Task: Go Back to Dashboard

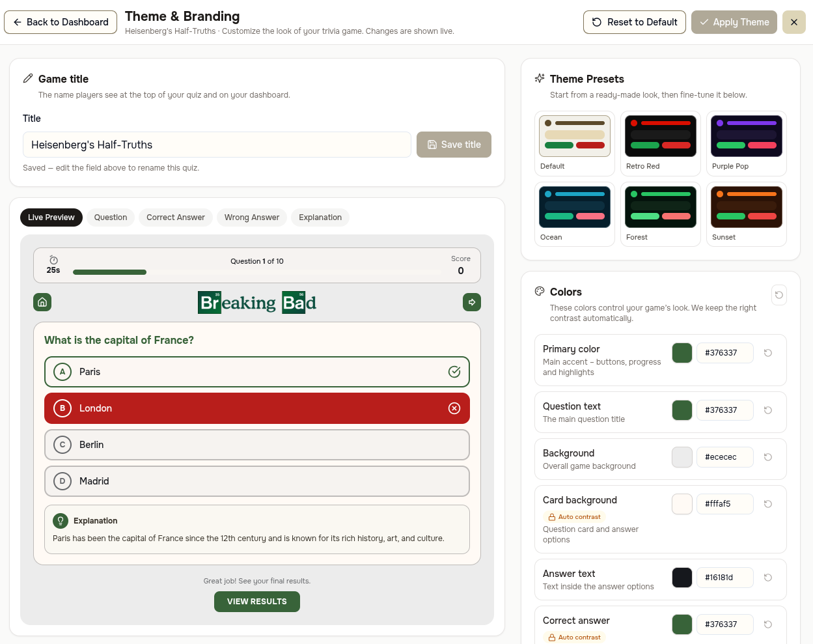Action: click(x=61, y=22)
